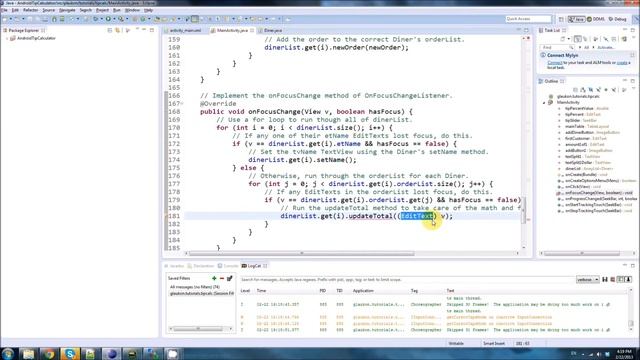Open Chrome from the Windows taskbar
640x360 pixels.
click(49, 353)
